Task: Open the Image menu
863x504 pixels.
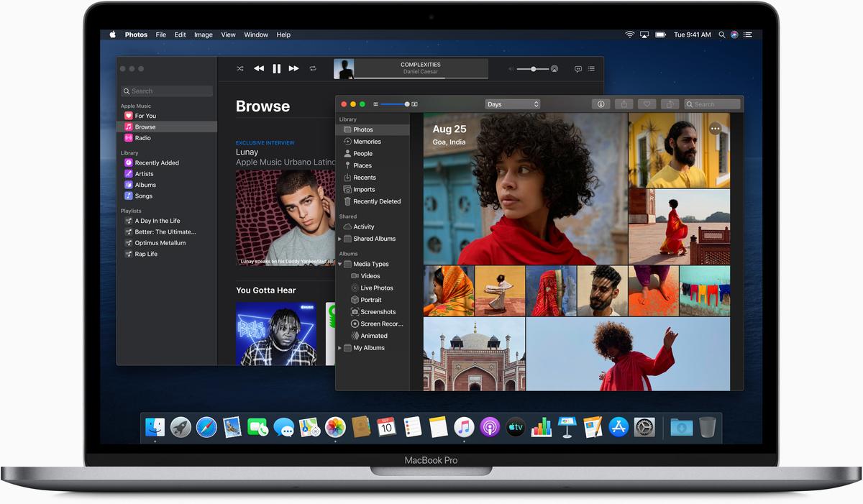Action: pyautogui.click(x=204, y=35)
